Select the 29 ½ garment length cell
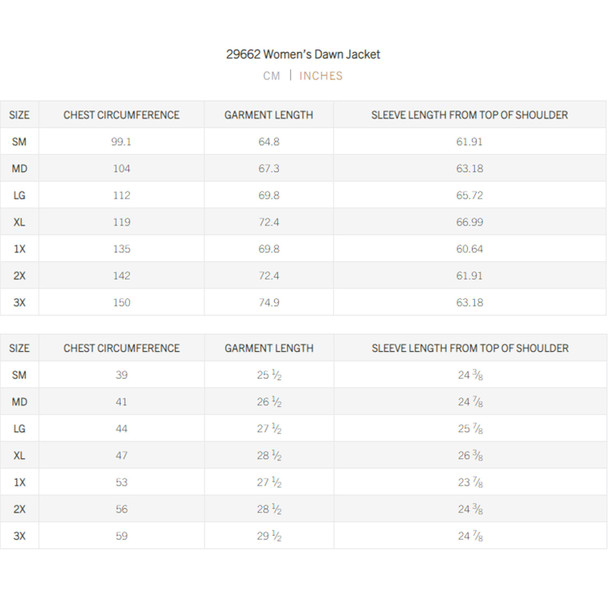 pos(268,536)
